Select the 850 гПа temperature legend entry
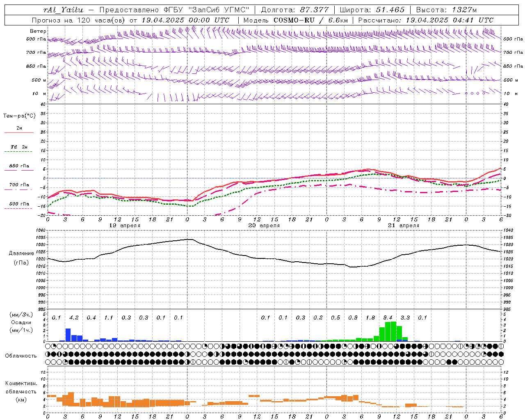The width and height of the screenshot is (525, 420). tap(19, 167)
